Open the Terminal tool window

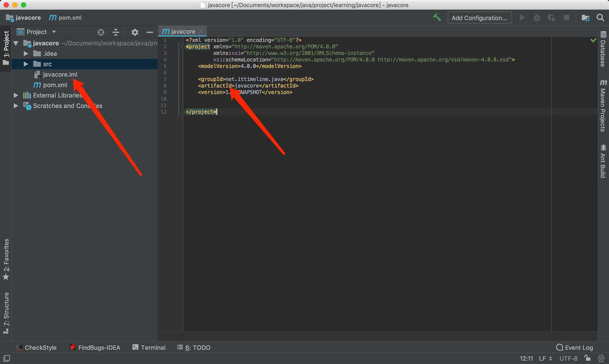pos(149,347)
